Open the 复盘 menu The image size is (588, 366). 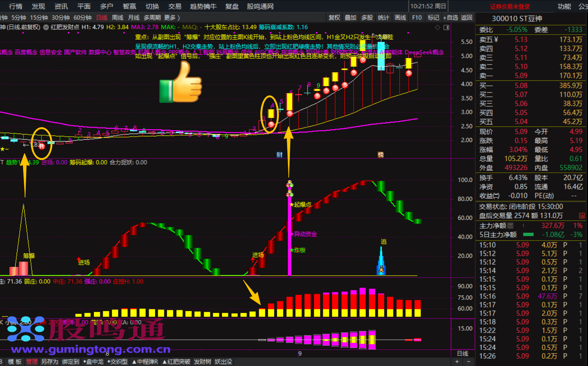coord(232,6)
